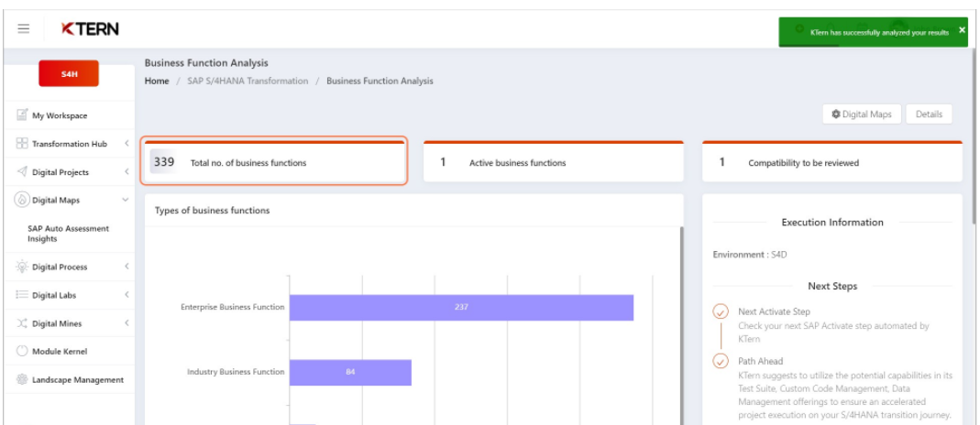The image size is (980, 425).
Task: Click the My Workspace sidebar icon
Action: [x=23, y=114]
